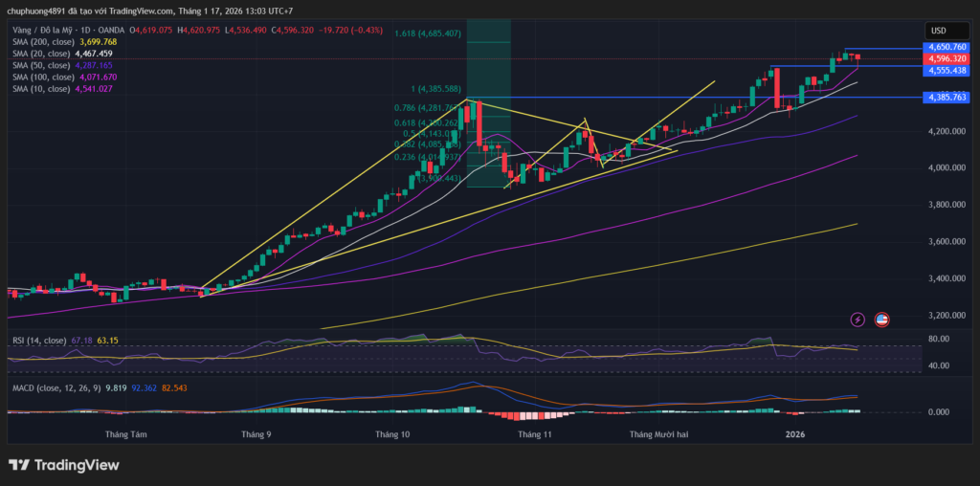Select the RSI (14, close) indicator legend

coord(38,340)
